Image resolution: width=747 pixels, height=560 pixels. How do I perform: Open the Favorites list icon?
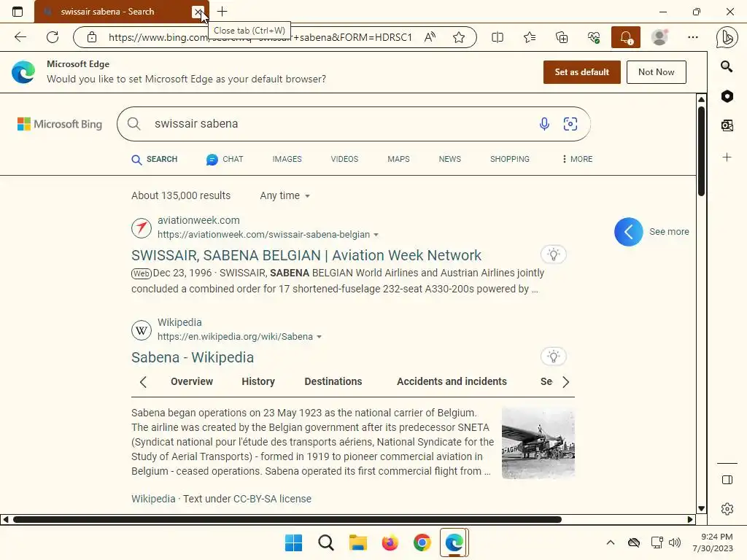[x=530, y=37]
